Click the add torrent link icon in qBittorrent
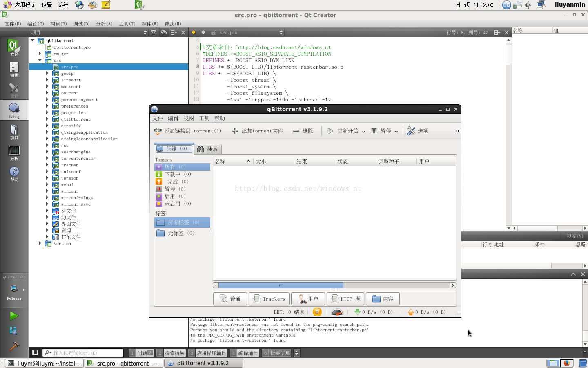This screenshot has height=368, width=588. 158,131
